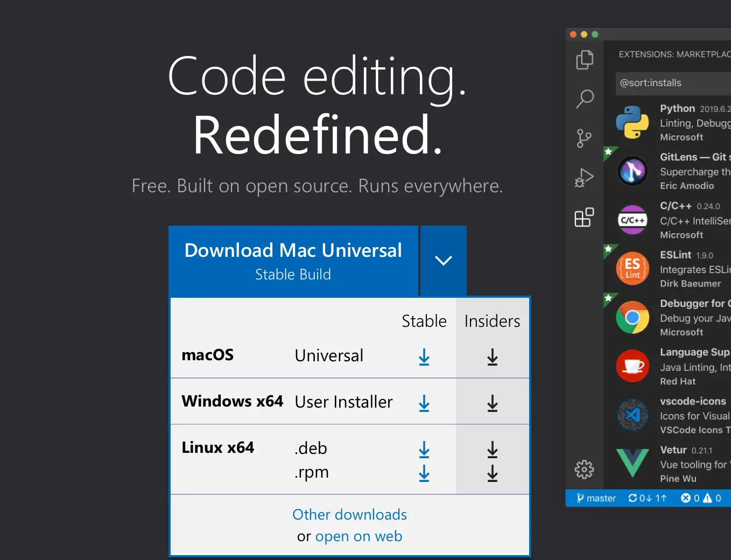Click the Universal label in macOS row
The height and width of the screenshot is (560, 731).
click(x=329, y=355)
